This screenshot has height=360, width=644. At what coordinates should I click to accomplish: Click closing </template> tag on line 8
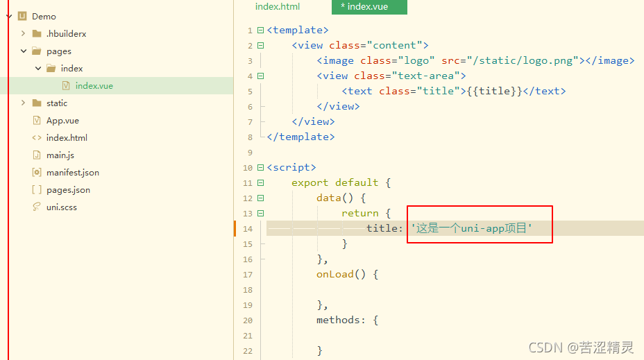pos(300,137)
